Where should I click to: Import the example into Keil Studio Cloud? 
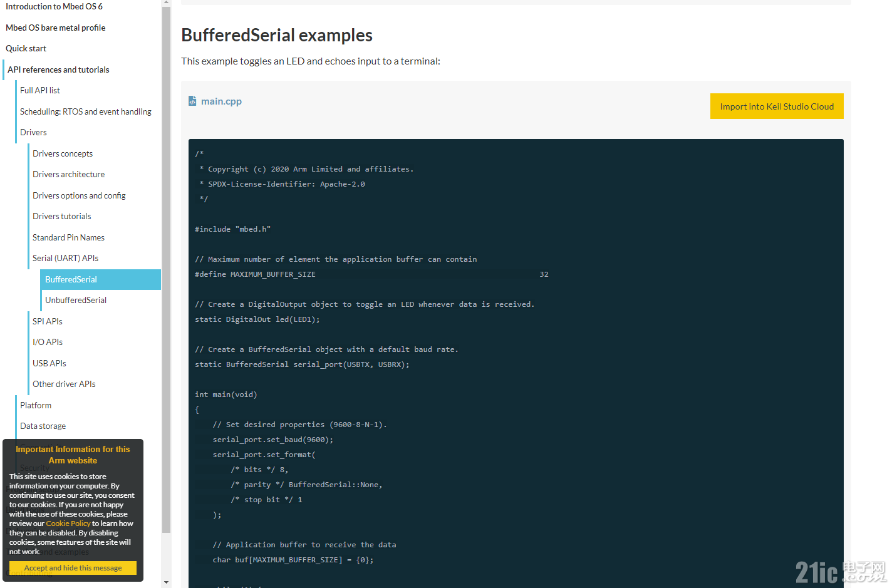(777, 106)
